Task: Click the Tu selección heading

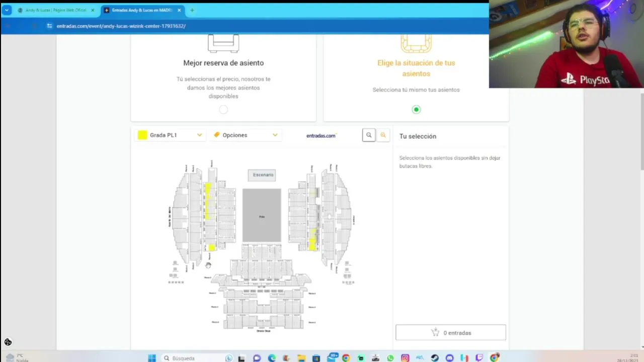Action: coord(418,136)
